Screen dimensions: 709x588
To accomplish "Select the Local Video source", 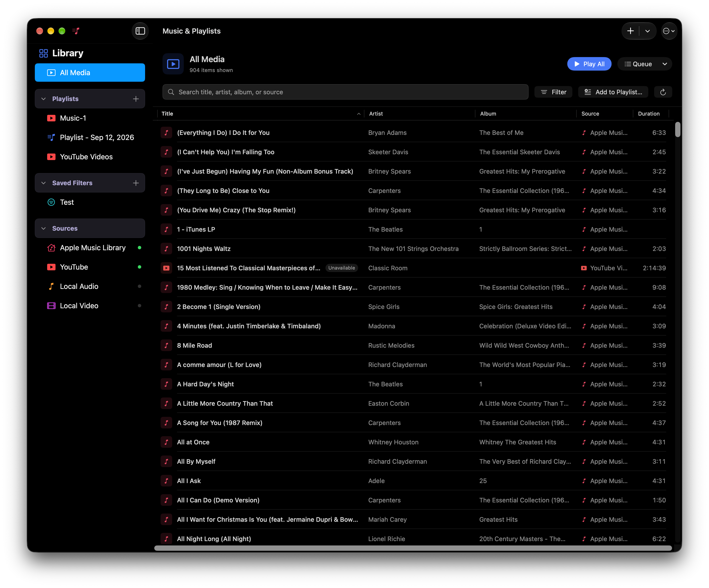I will [90, 306].
